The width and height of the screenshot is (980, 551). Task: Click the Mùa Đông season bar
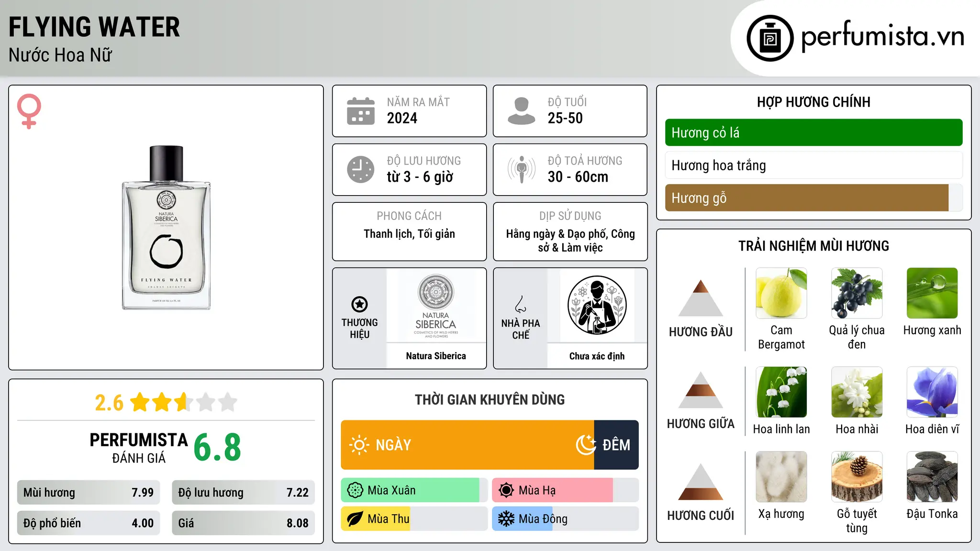[x=565, y=519]
